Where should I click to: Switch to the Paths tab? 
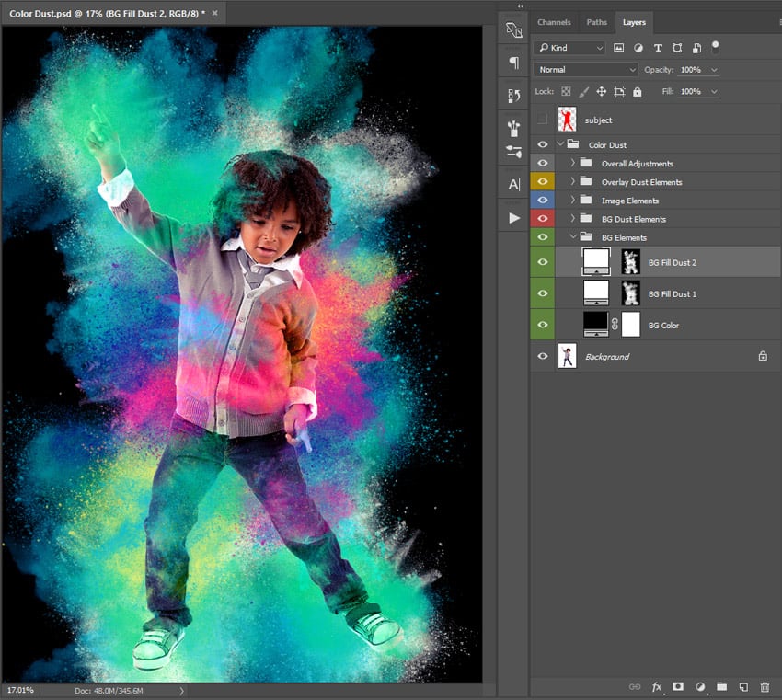(x=596, y=22)
